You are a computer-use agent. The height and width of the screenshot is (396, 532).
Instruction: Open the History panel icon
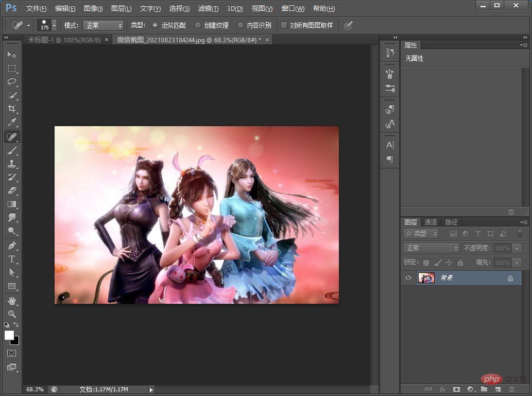point(390,53)
